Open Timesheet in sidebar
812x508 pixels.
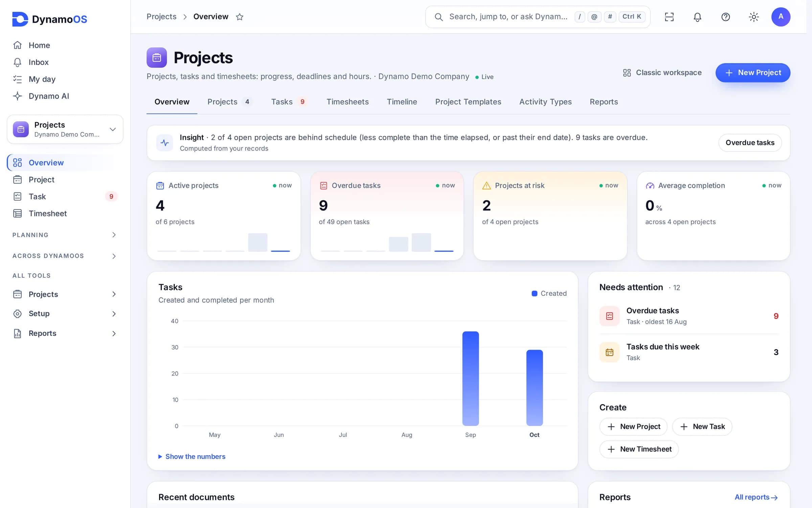point(65,213)
